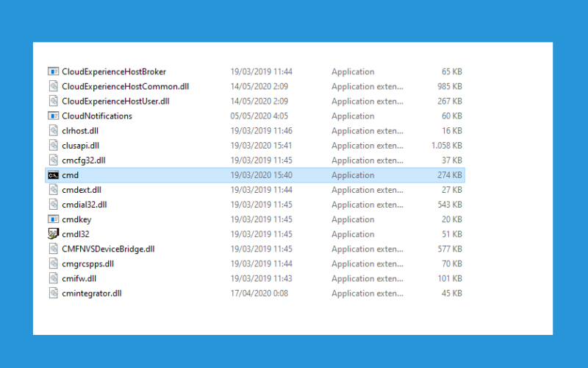This screenshot has height=368, width=588.
Task: Select the cmcfg32.dll file name
Action: coord(84,160)
